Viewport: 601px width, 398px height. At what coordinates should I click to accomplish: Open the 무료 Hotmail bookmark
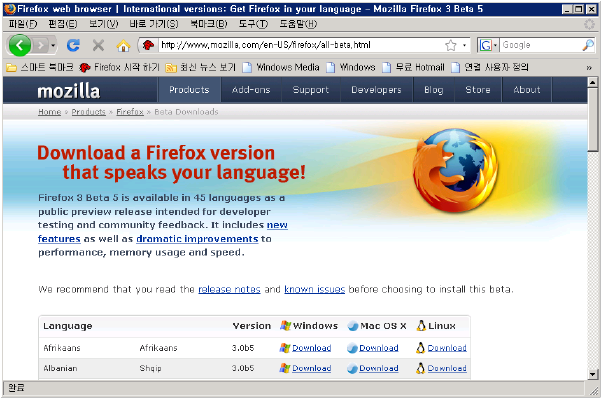point(414,67)
